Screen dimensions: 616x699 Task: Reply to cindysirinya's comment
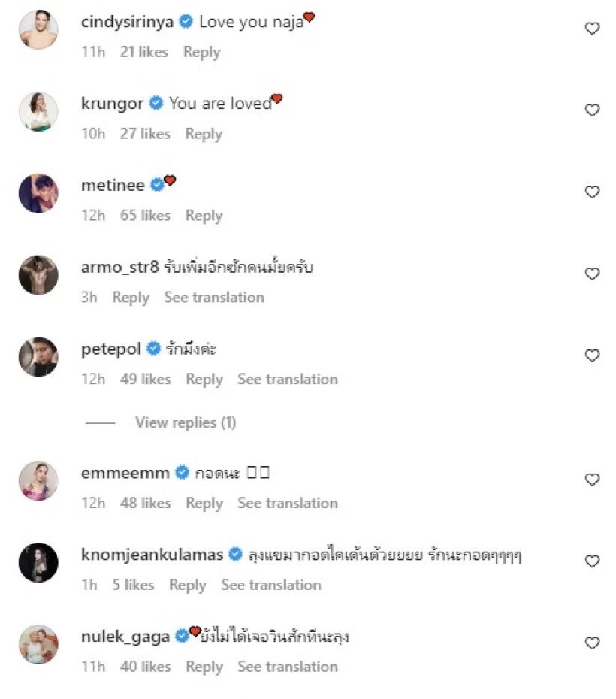click(x=201, y=52)
